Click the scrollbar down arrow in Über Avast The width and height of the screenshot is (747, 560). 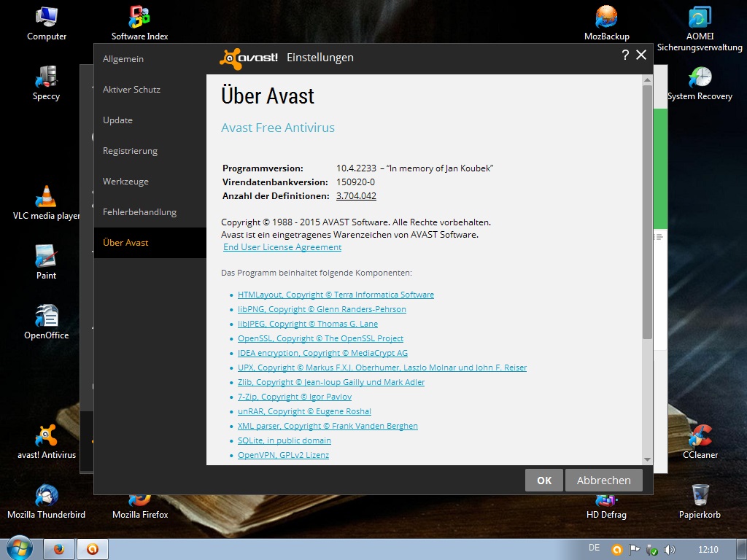click(x=647, y=459)
